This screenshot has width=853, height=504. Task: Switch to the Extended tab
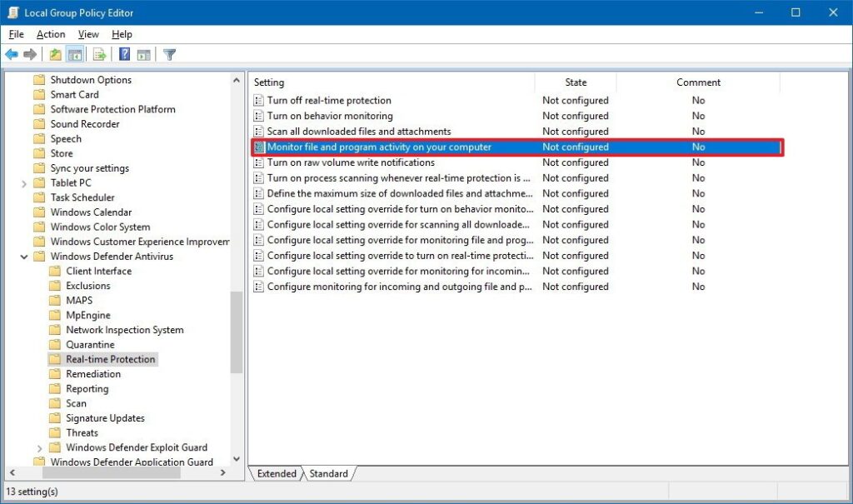277,473
